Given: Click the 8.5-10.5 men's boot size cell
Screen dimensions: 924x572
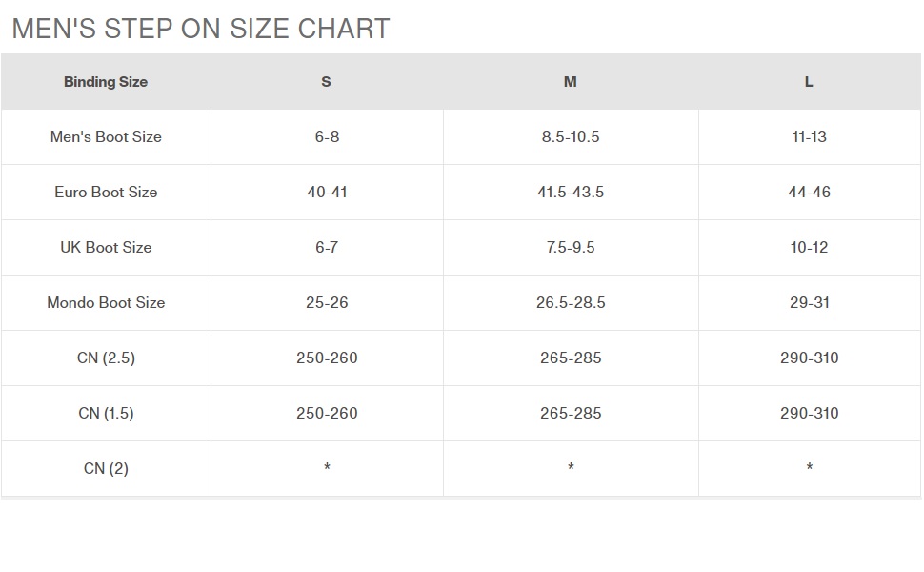Looking at the screenshot, I should [x=571, y=137].
